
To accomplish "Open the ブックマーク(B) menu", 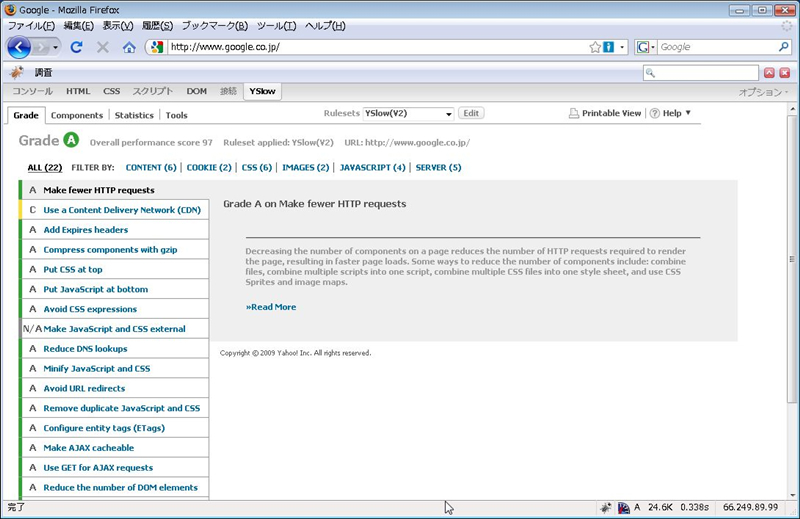I will 215,26.
